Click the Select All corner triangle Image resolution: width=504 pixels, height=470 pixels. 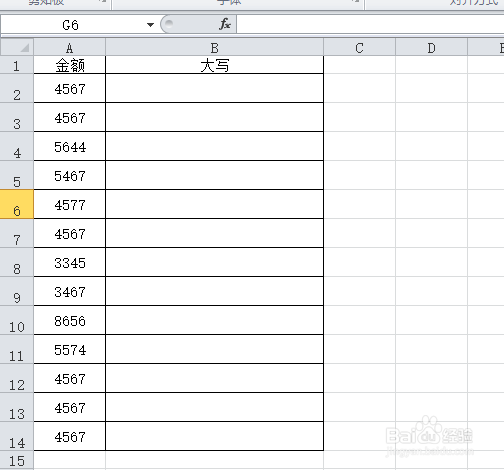tap(17, 48)
